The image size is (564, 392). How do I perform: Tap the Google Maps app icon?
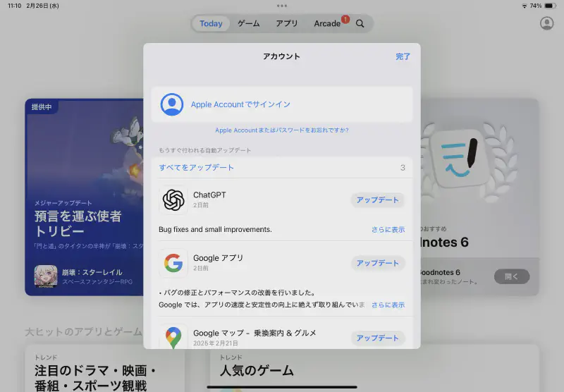click(x=173, y=337)
